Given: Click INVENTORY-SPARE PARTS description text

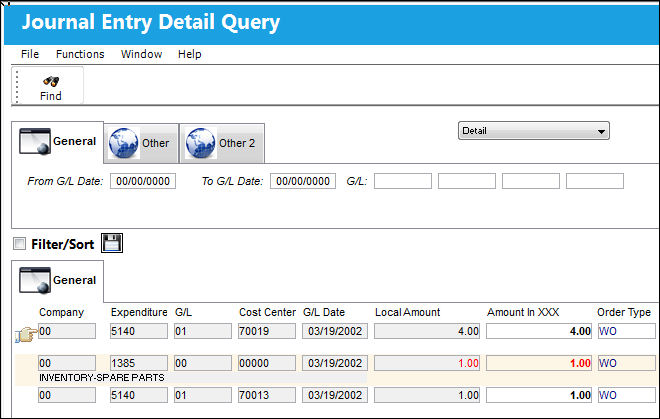Looking at the screenshot, I should [102, 378].
